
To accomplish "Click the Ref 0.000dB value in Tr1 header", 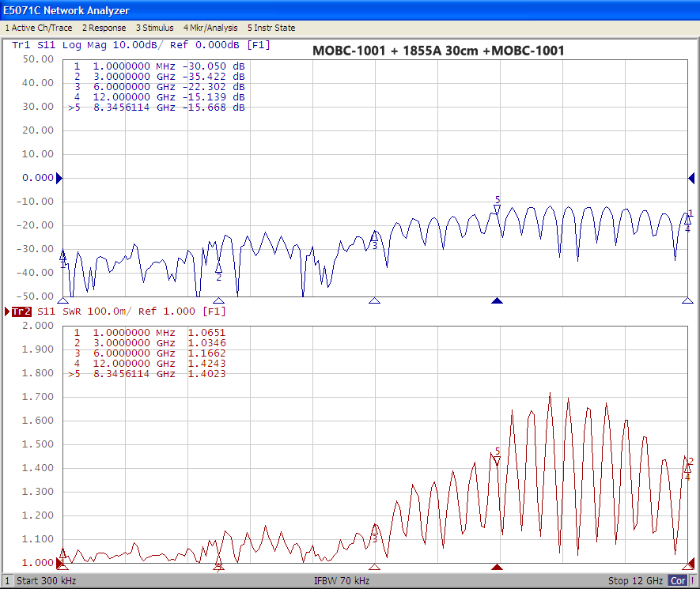I will pos(205,45).
